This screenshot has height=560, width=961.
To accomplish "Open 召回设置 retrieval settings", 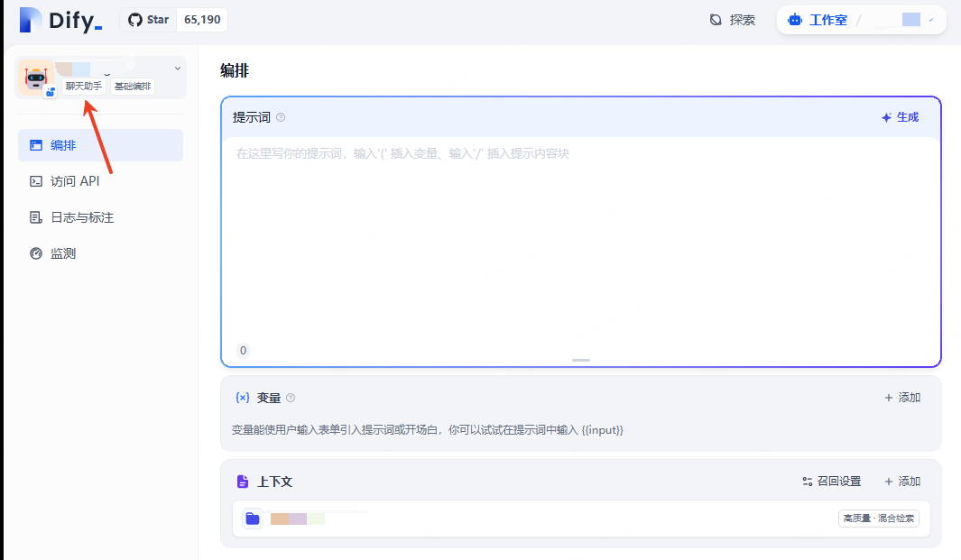I will (x=832, y=482).
